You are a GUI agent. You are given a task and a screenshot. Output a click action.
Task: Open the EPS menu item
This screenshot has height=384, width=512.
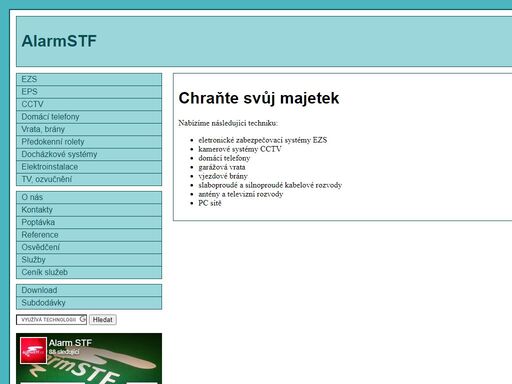tap(89, 92)
